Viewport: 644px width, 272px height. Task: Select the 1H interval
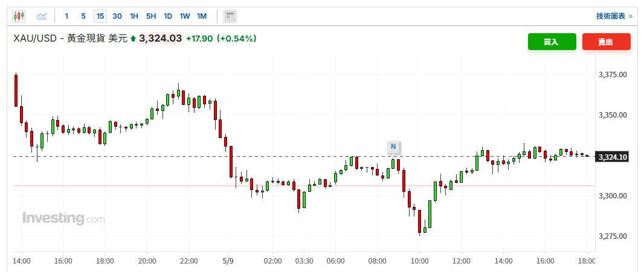pos(134,16)
